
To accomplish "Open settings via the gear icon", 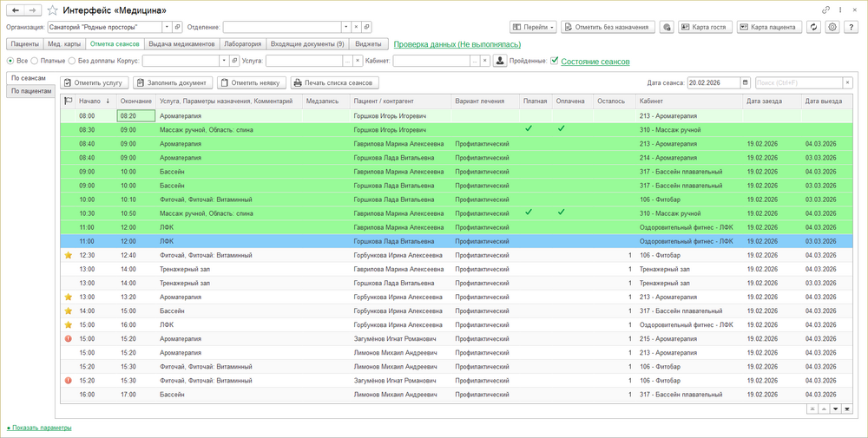I will 832,27.
